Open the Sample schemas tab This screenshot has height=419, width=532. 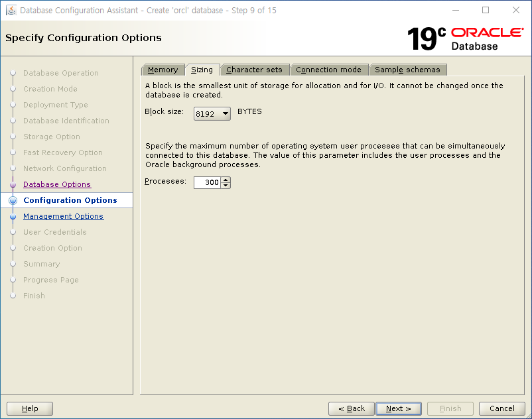(407, 70)
